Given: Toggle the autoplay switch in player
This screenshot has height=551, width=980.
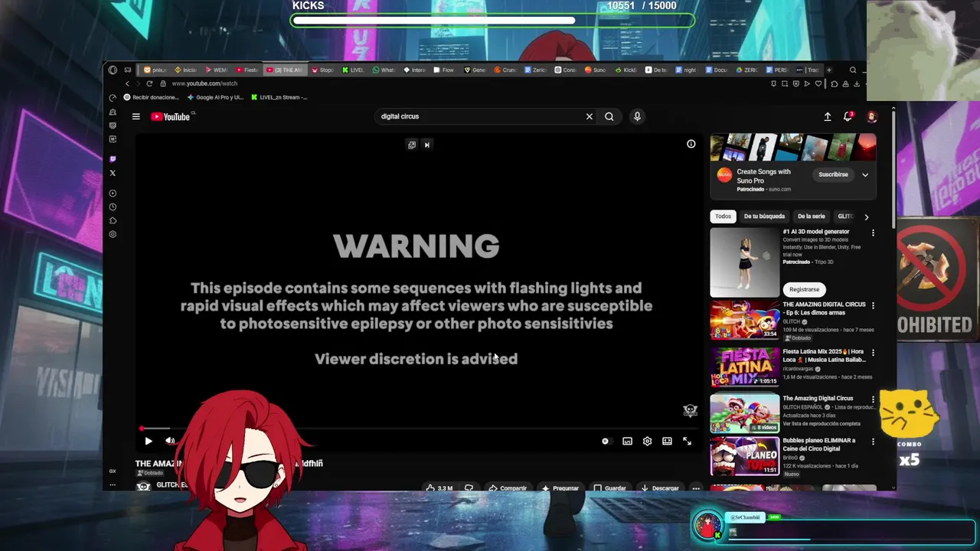Looking at the screenshot, I should click(606, 441).
